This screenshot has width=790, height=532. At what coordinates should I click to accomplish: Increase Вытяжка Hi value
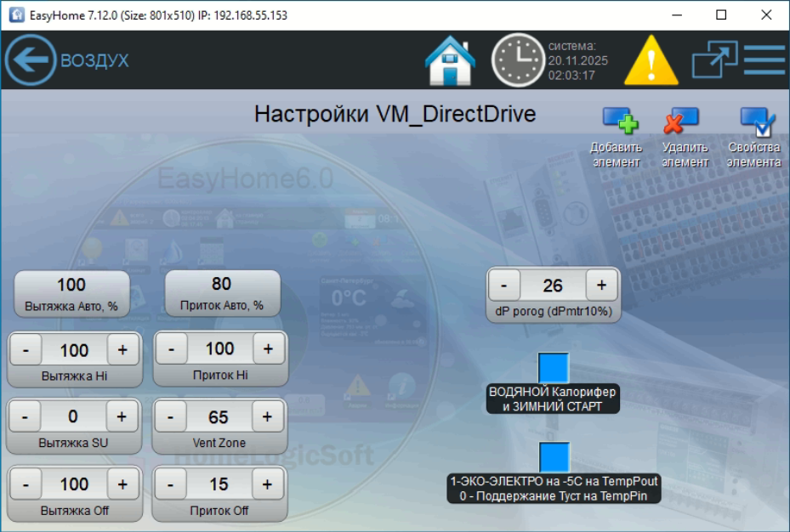click(122, 349)
